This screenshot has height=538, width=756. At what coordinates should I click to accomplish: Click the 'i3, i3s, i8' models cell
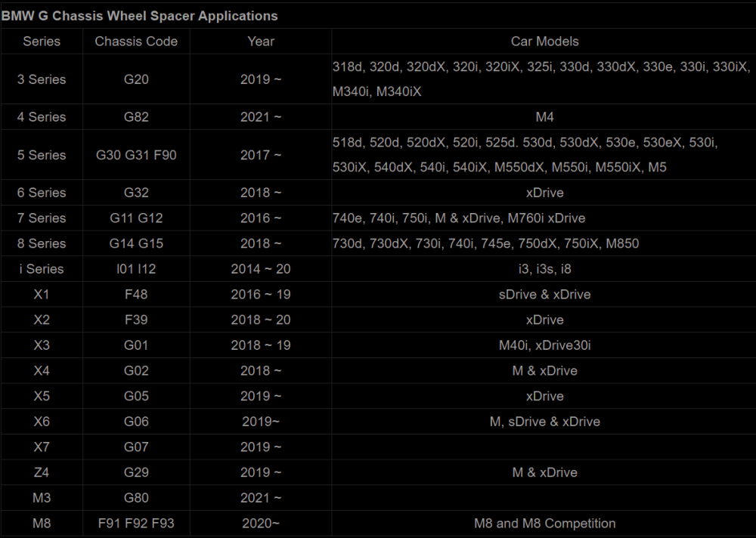coord(544,268)
